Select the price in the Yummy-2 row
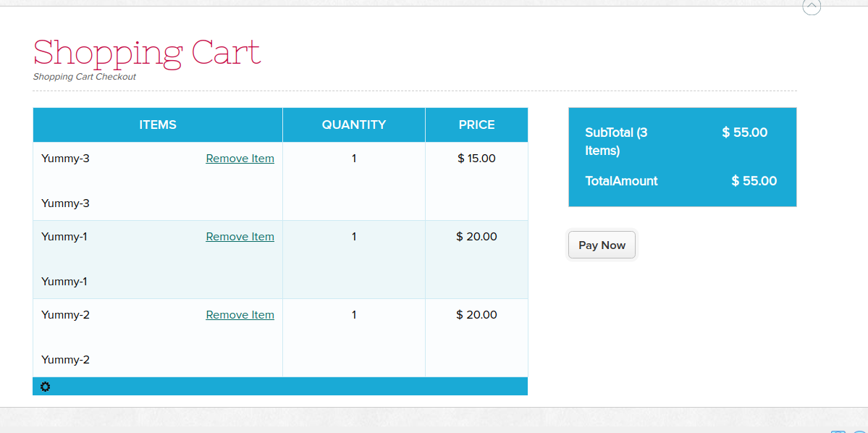Screen dimensions: 868x433 tap(476, 315)
